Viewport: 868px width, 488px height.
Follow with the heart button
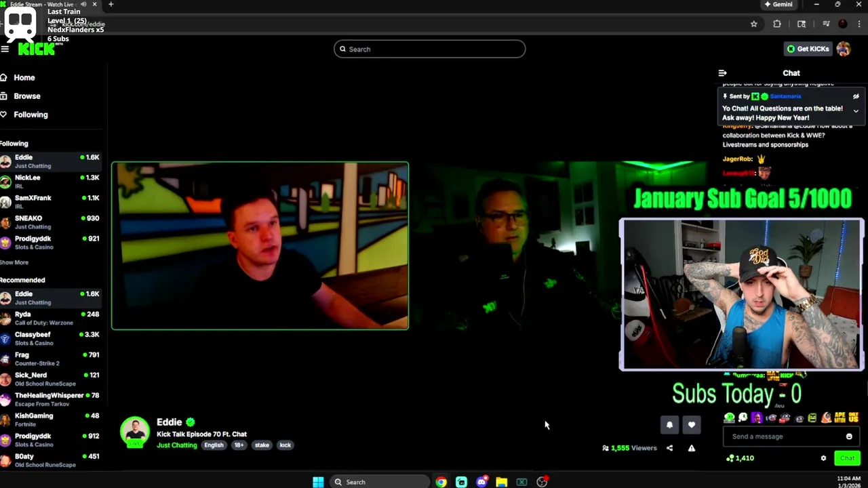(x=691, y=425)
